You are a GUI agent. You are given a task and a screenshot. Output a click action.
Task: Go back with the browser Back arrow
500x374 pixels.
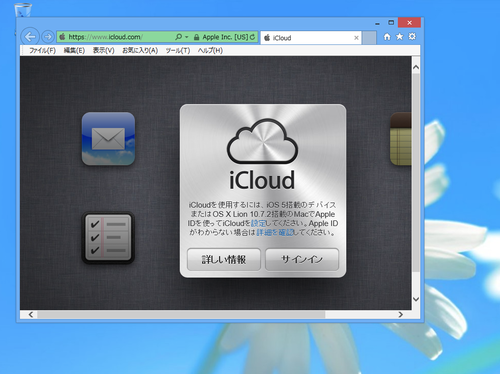pyautogui.click(x=30, y=37)
